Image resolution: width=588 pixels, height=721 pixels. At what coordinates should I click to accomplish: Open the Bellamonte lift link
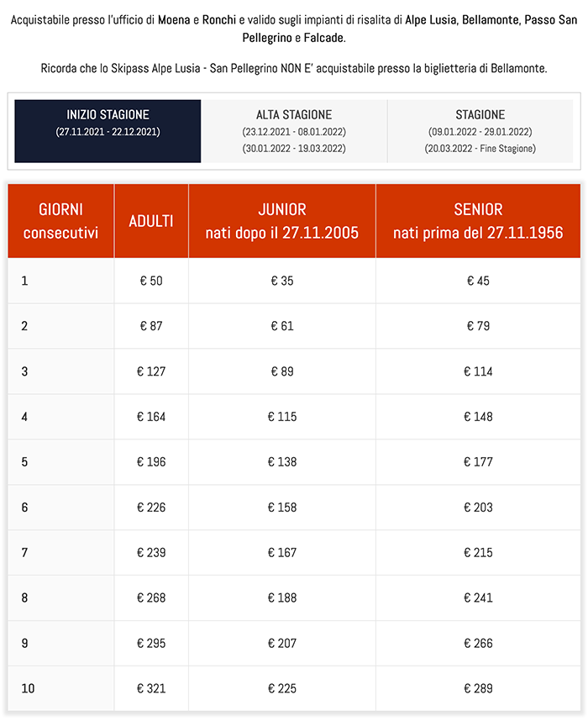(x=491, y=20)
